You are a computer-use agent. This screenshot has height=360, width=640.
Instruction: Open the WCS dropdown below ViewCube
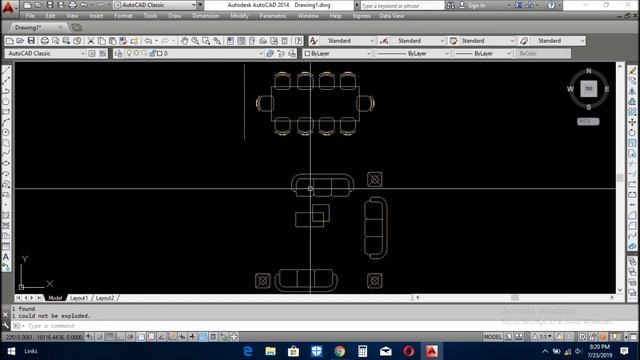[588, 122]
